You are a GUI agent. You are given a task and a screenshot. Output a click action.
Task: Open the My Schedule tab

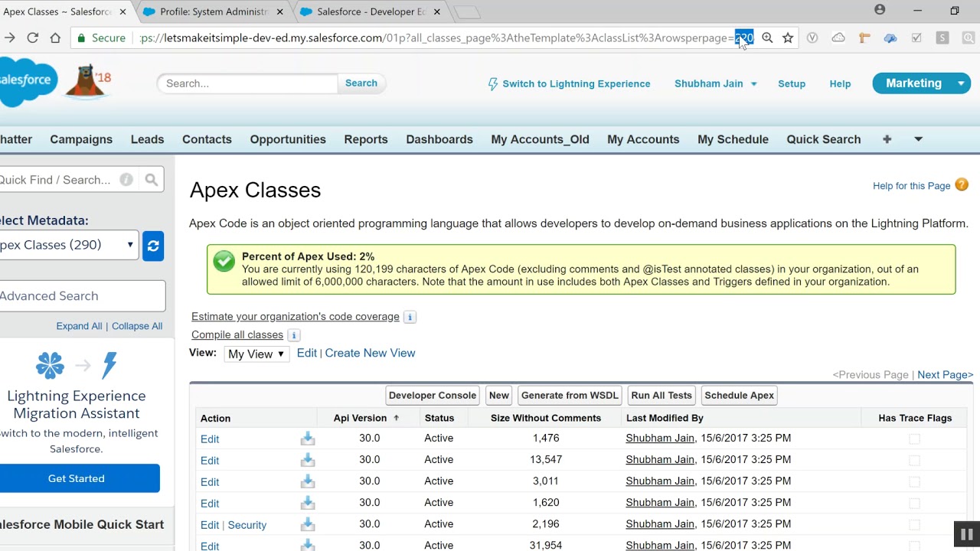point(733,139)
